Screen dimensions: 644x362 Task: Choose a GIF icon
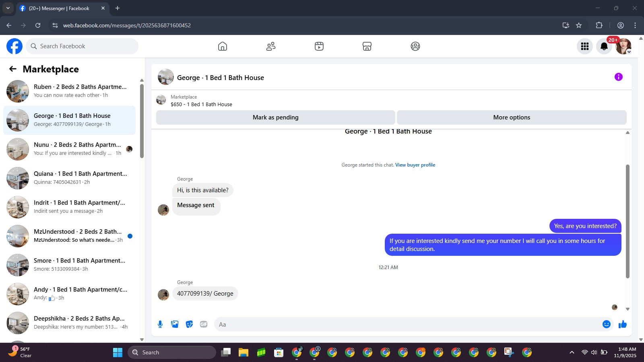204,324
